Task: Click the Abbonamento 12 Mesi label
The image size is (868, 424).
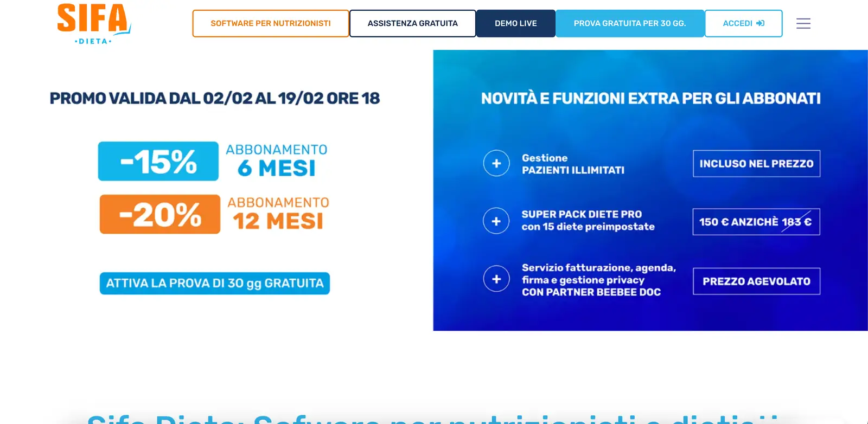Action: (x=278, y=214)
